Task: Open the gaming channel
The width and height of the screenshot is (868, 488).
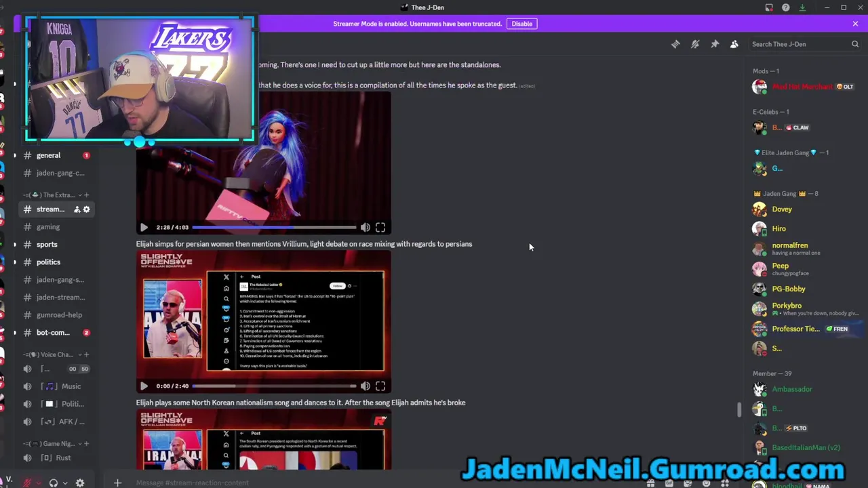Action: [x=56, y=227]
